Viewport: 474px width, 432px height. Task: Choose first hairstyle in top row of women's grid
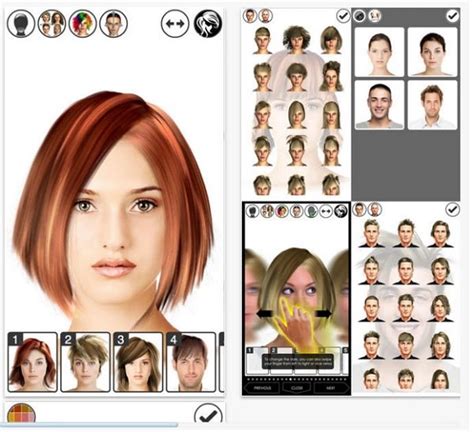point(262,40)
